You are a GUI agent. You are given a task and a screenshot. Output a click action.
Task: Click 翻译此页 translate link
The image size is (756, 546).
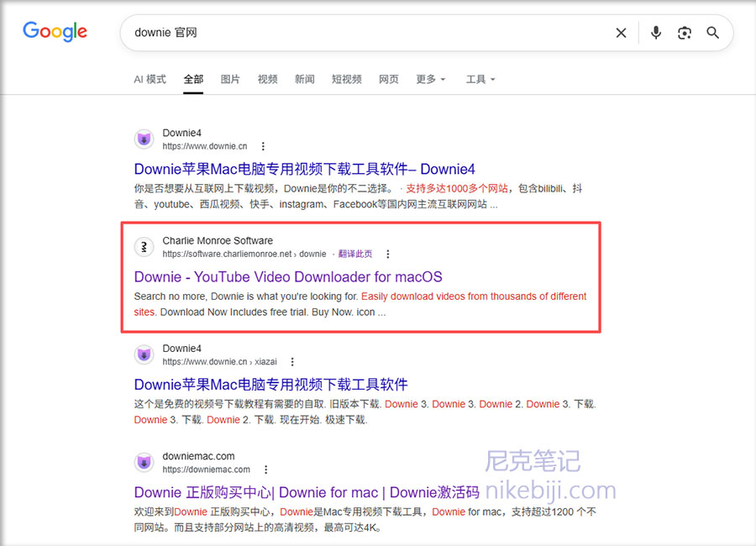(354, 255)
